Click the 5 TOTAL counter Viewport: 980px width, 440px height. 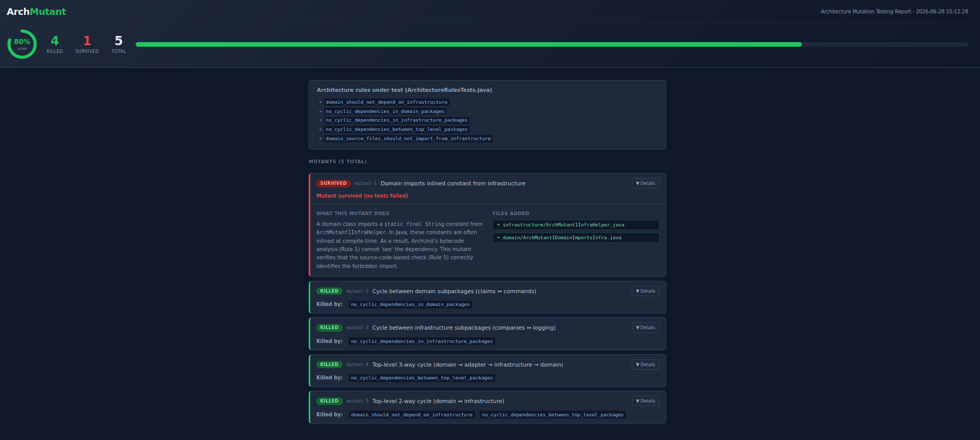[119, 44]
